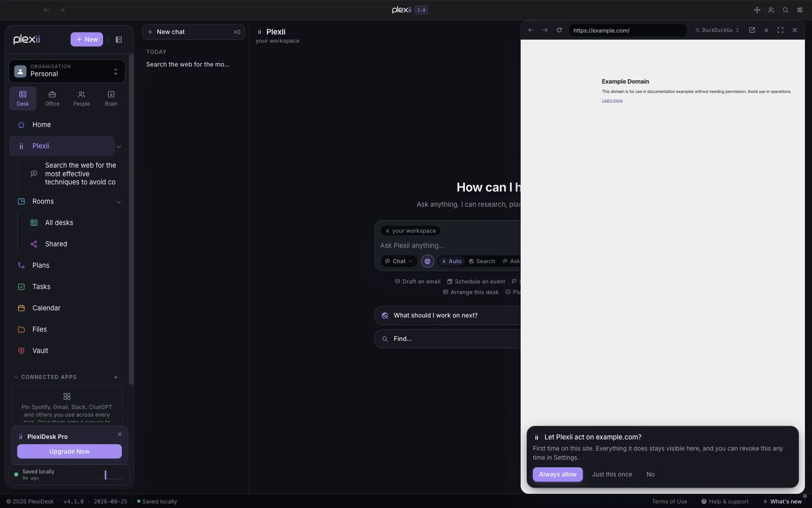Choose the Draft an email suggestion
812x508 pixels.
(418, 282)
